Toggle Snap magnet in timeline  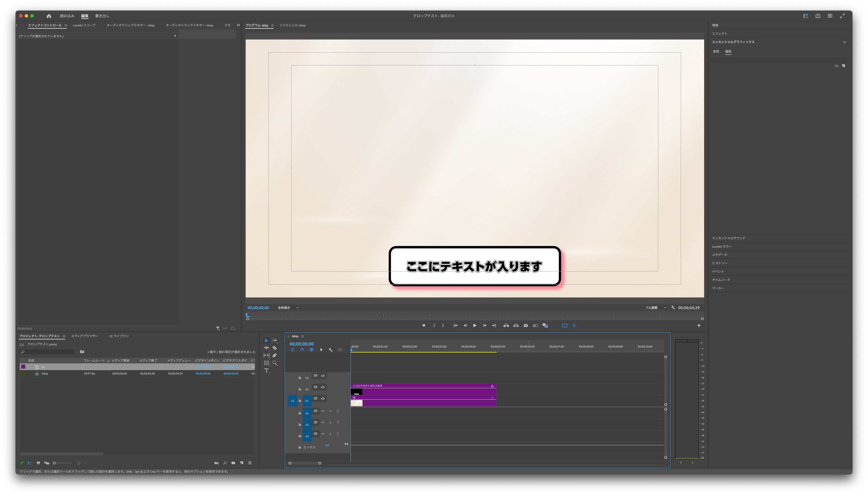tap(302, 350)
